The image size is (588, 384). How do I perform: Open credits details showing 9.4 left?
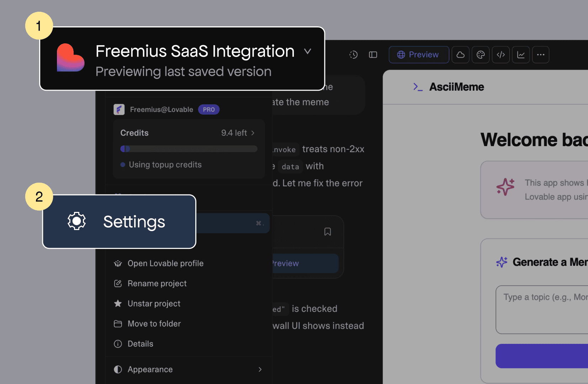coord(238,133)
